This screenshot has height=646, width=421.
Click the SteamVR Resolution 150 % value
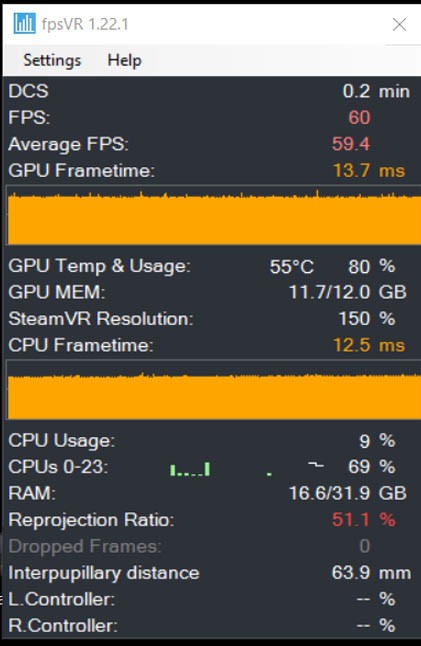(367, 319)
